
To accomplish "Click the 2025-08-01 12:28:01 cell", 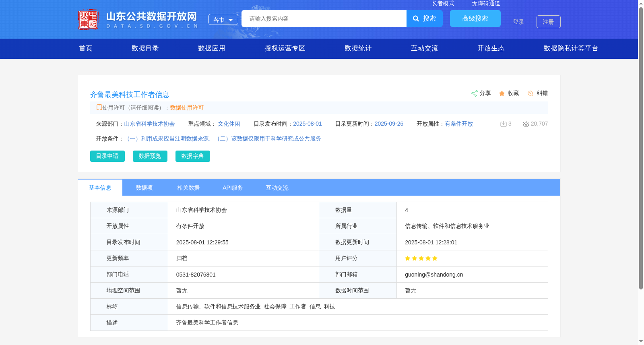I will [x=431, y=242].
